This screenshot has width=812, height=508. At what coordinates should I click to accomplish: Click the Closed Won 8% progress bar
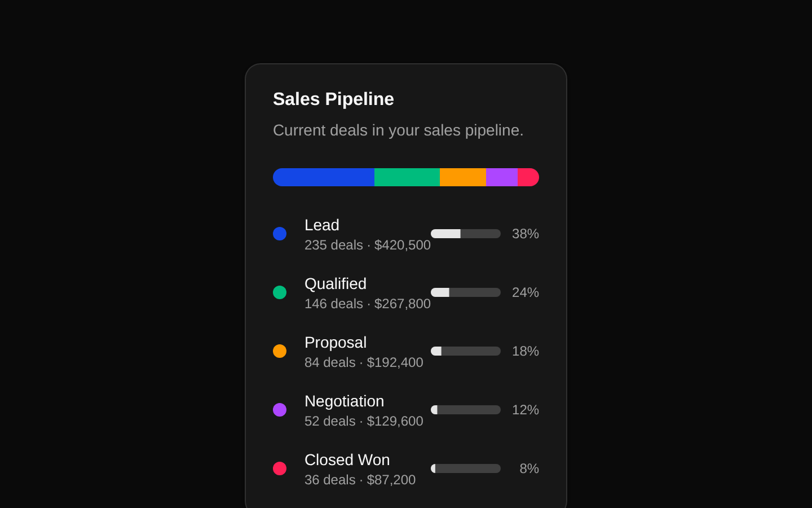point(466,468)
